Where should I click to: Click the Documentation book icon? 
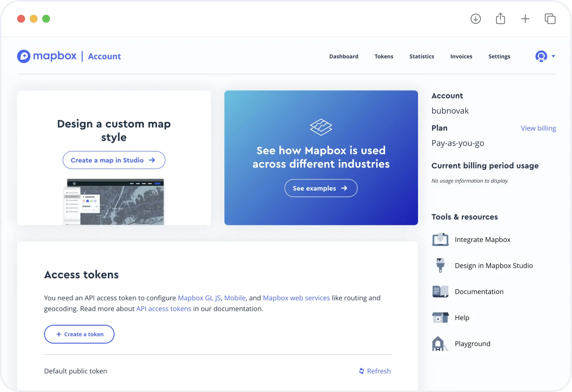tap(440, 291)
